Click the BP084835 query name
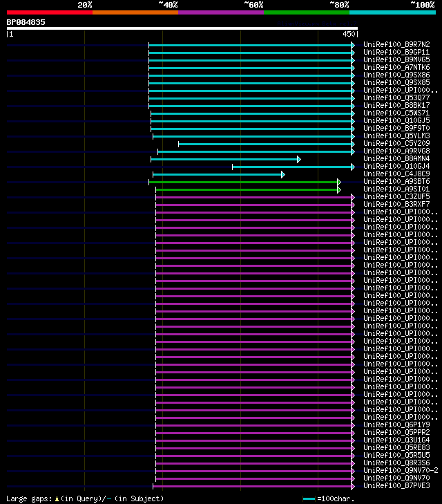Image resolution: width=442 pixels, height=504 pixels. pyautogui.click(x=26, y=22)
